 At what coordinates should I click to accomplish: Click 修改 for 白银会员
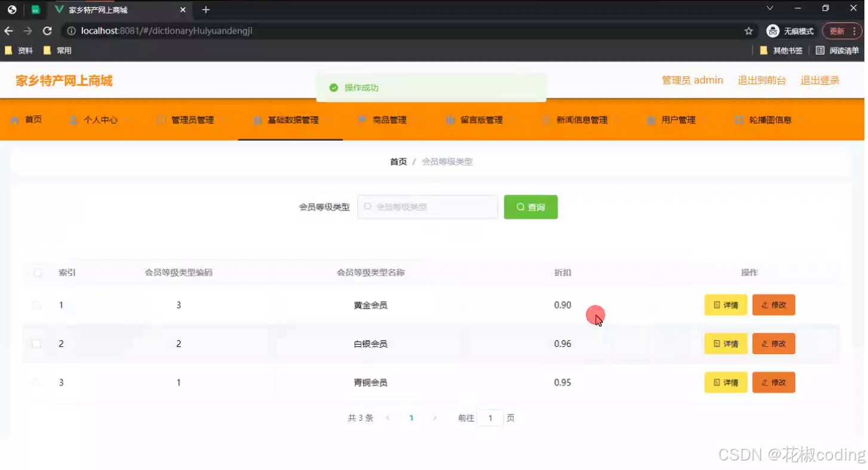774,344
